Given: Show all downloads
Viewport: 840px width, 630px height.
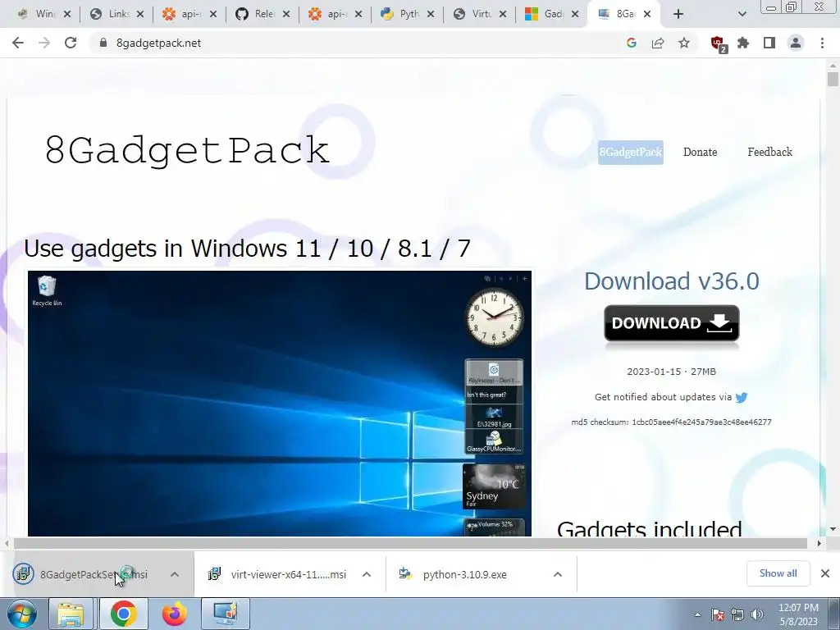Looking at the screenshot, I should pos(778,573).
